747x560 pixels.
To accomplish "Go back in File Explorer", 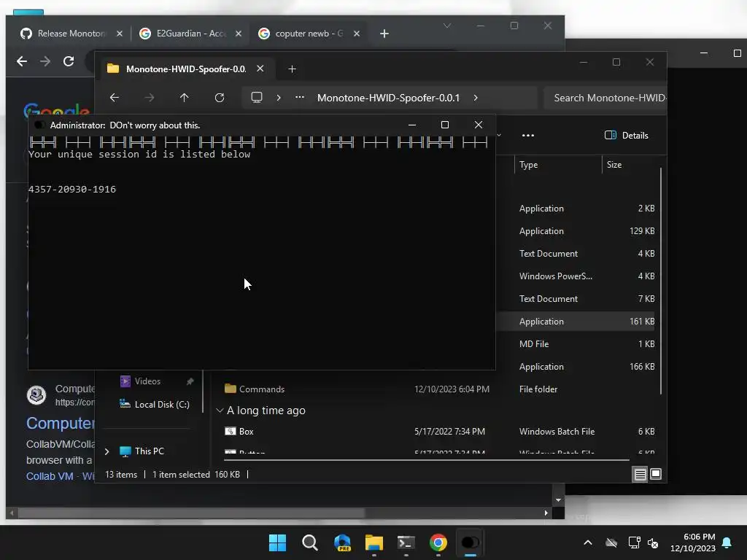I will point(115,98).
